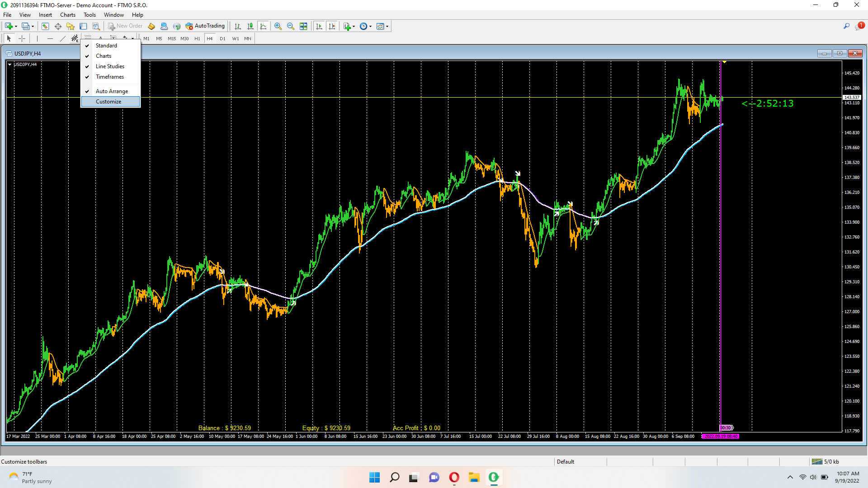Toggle Auto Arrange in the menu
The width and height of the screenshot is (868, 488).
point(112,91)
